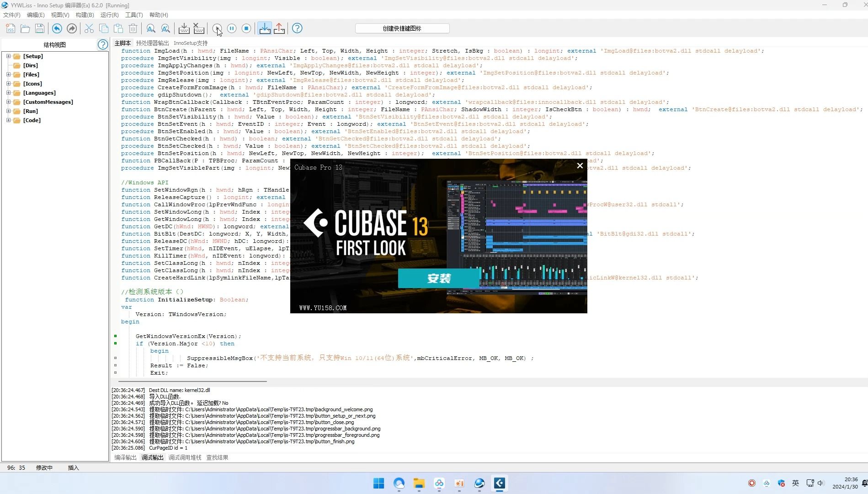Expand the [CustomMessages] tree node
The image size is (868, 494).
pyautogui.click(x=8, y=102)
